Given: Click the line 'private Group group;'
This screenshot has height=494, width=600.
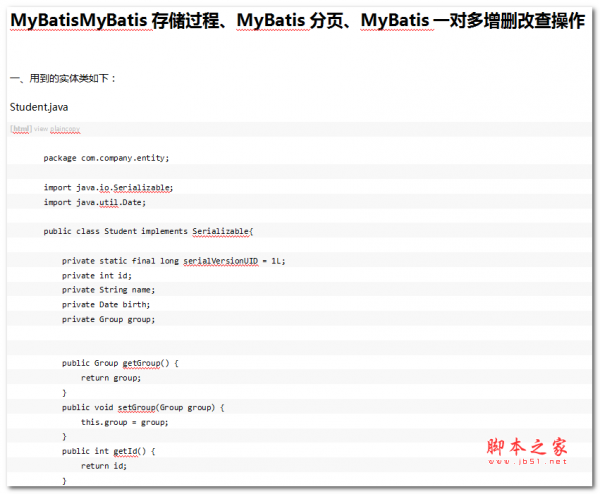Looking at the screenshot, I should click(x=109, y=320).
